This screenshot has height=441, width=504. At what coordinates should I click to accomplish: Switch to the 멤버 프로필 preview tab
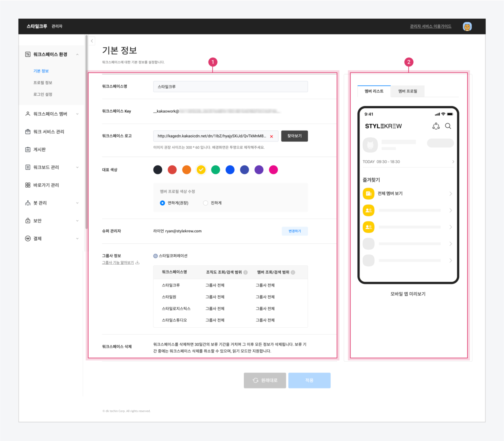point(407,91)
